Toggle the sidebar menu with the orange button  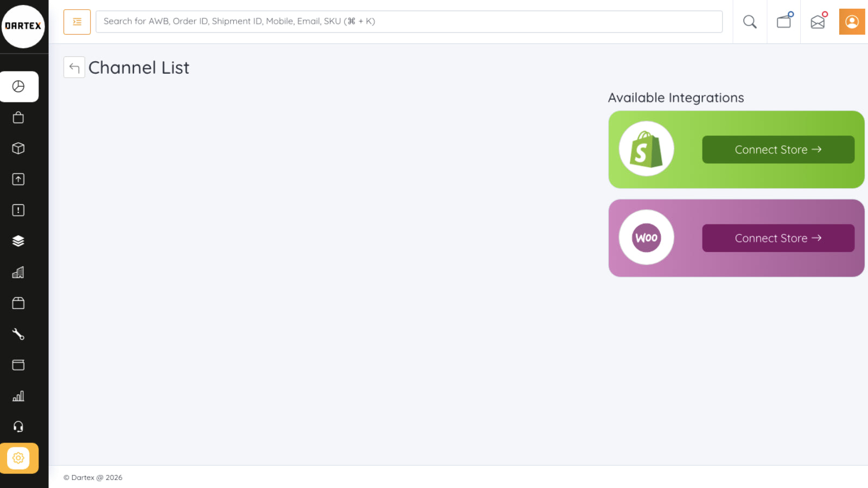click(77, 22)
